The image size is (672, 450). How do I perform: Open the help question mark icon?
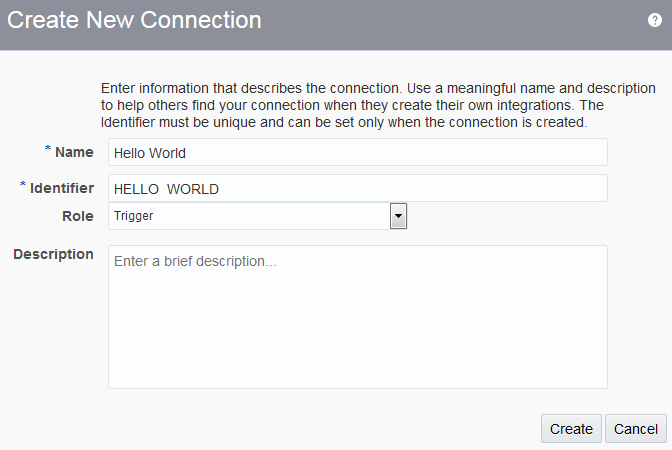click(x=654, y=20)
